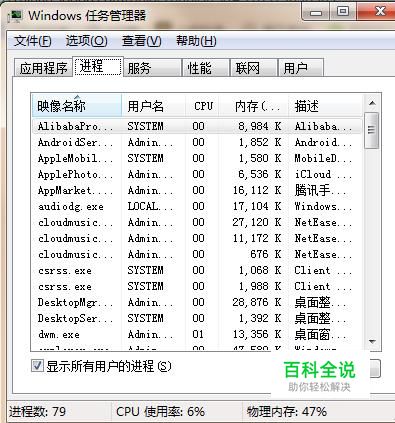Viewport: 395px width, 423px height.
Task: Click the process list scrollbar thumb
Action: 372,130
